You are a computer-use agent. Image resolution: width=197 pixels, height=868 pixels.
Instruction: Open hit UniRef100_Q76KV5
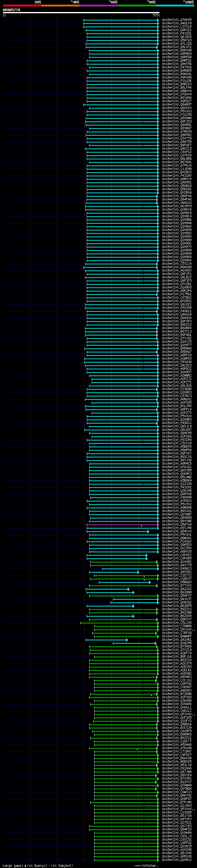[177, 20]
